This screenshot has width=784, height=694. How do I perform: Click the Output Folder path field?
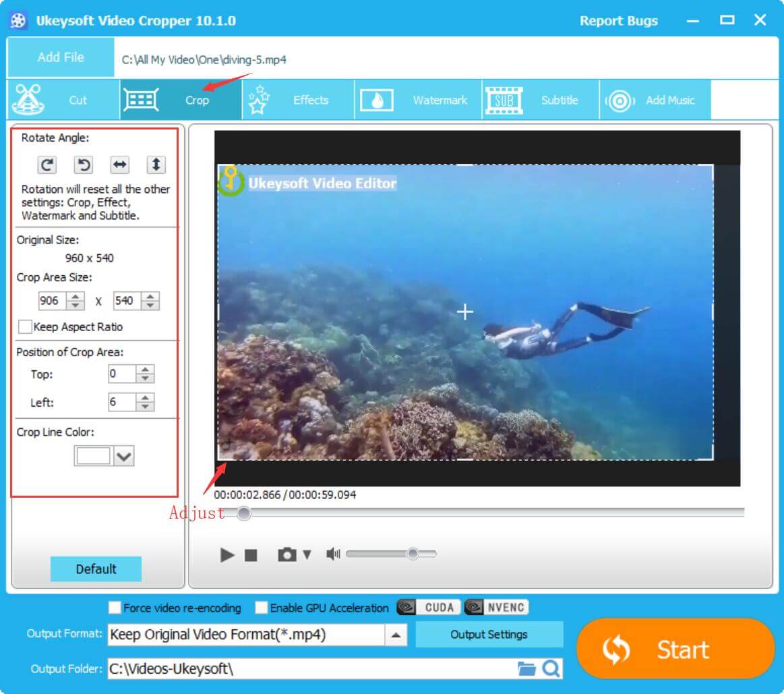[312, 669]
